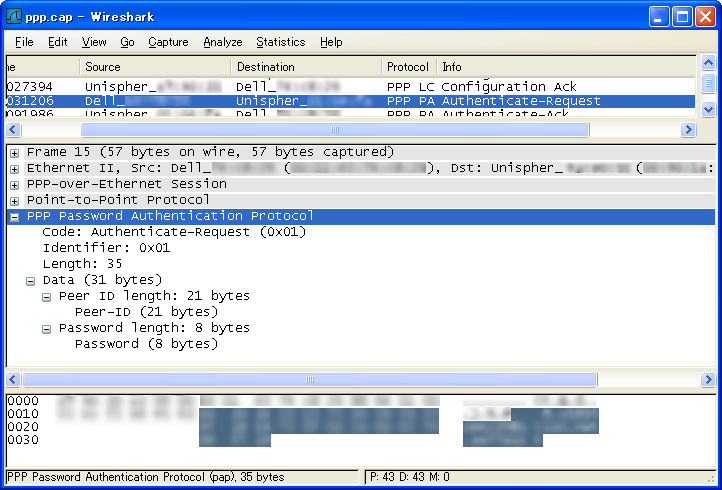Image resolution: width=722 pixels, height=490 pixels.
Task: Expand the PPP-over-Ethernet Session node
Action: click(x=14, y=185)
